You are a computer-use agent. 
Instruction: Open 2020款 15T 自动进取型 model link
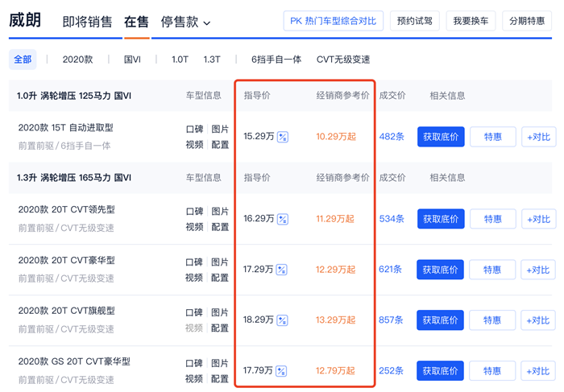(66, 127)
